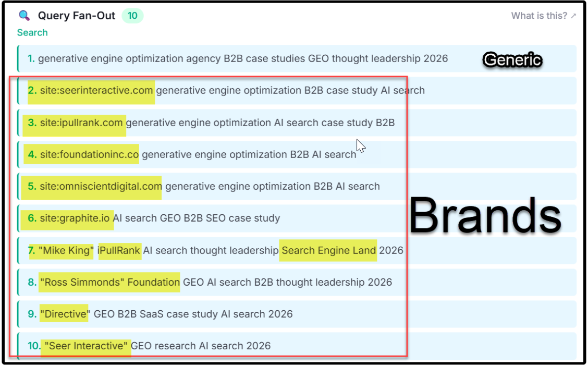Click the "Seer Interactive" GEO research query
The image size is (588, 365).
click(297, 346)
